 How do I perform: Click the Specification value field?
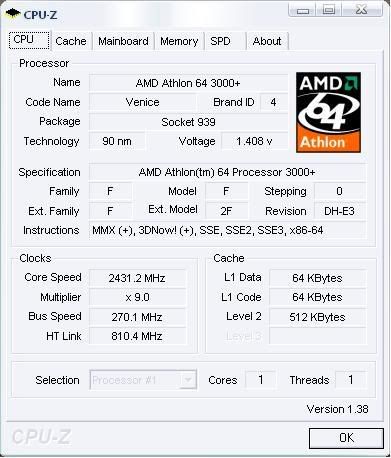point(227,172)
